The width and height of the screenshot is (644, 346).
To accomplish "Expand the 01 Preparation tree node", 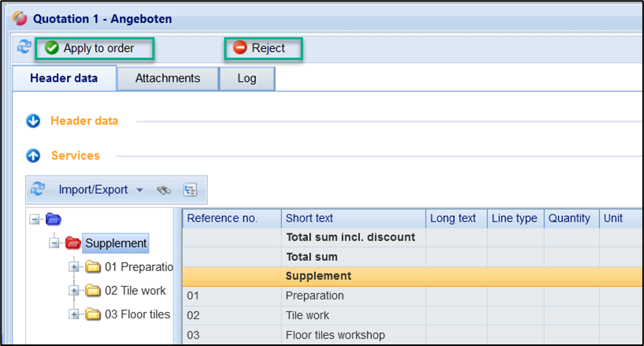I will pos(75,266).
